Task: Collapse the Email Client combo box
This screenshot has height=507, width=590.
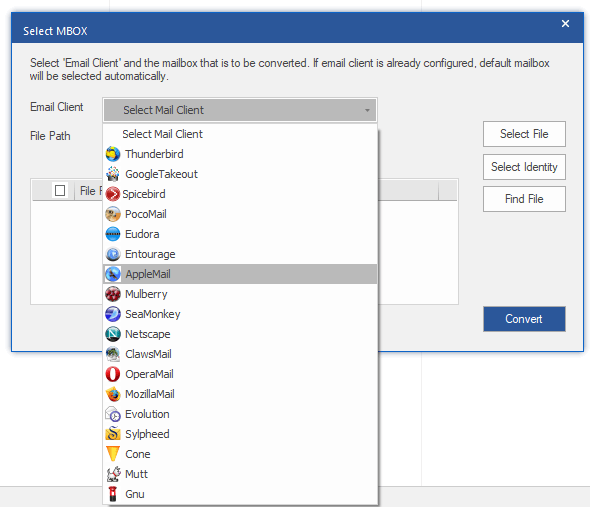Action: click(x=240, y=110)
